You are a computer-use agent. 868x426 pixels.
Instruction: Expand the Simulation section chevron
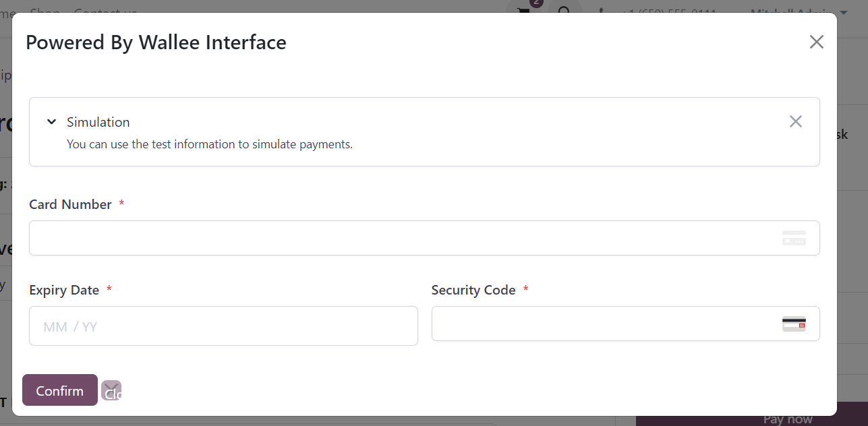pos(51,122)
